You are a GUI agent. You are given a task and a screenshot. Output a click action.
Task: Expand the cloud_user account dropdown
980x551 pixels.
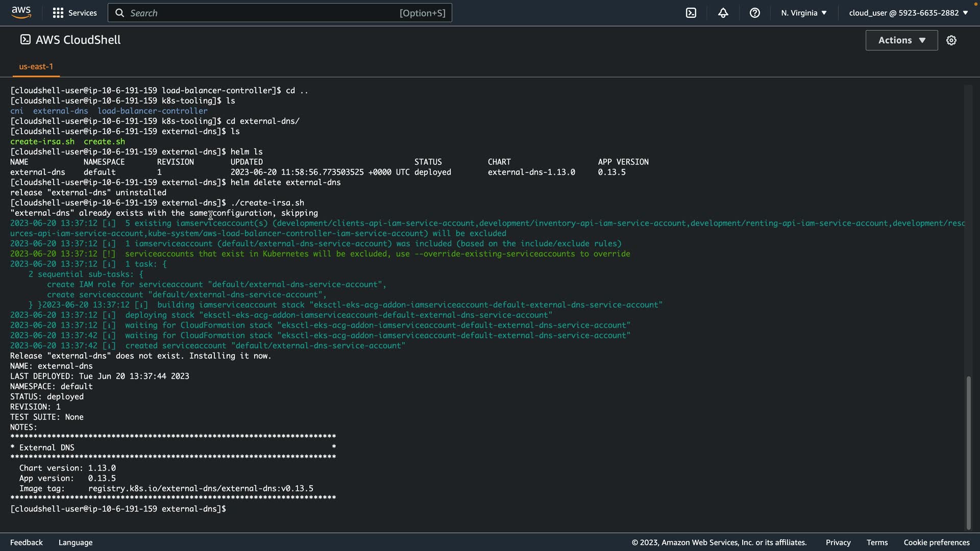click(x=908, y=13)
